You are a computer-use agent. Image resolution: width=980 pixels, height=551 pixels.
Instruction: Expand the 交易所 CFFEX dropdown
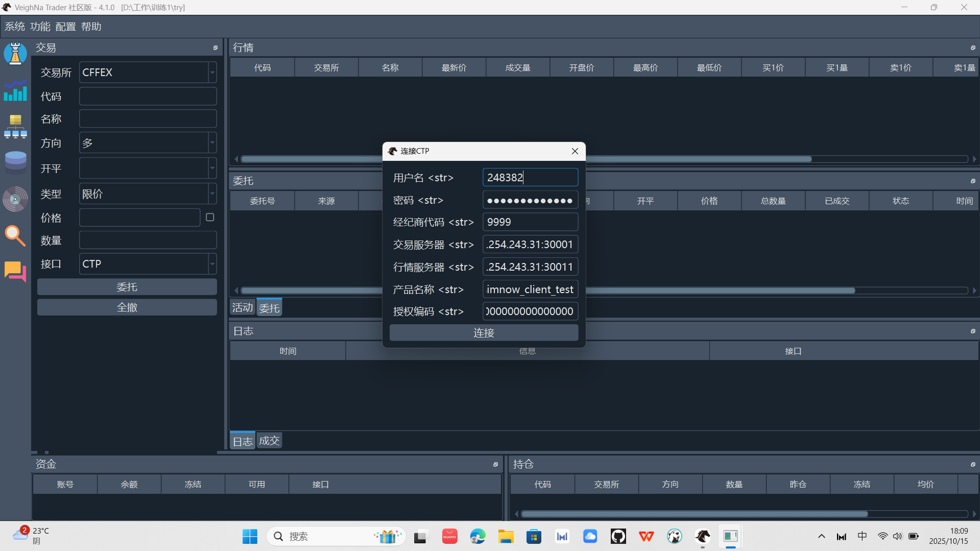tap(212, 73)
